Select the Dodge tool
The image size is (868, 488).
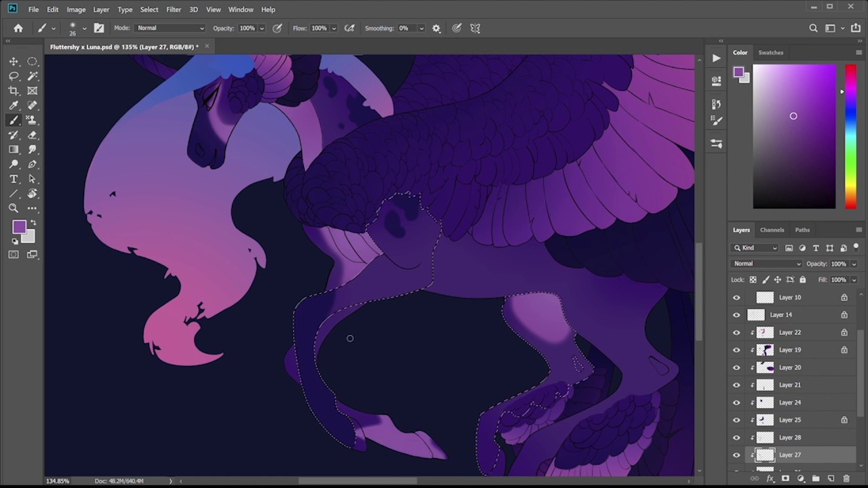14,165
